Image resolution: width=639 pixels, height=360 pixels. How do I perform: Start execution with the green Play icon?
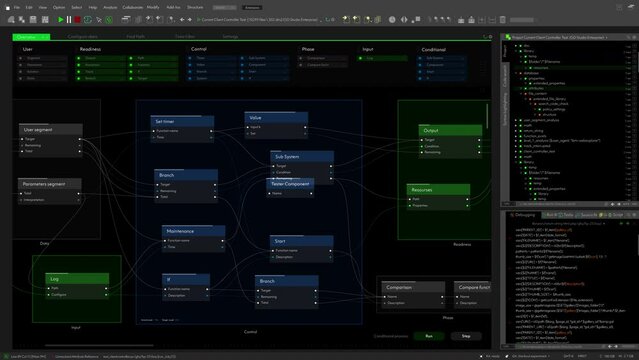(61, 19)
